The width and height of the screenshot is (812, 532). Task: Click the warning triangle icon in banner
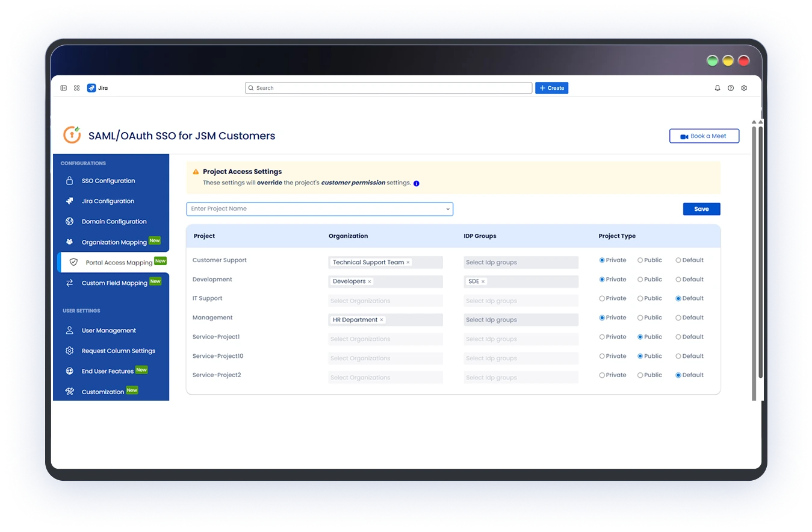pyautogui.click(x=196, y=172)
